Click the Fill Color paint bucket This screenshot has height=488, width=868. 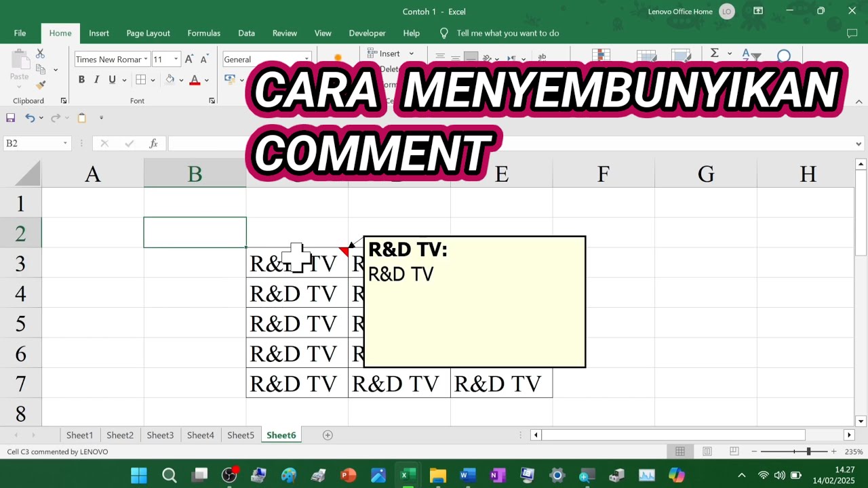[x=170, y=79]
